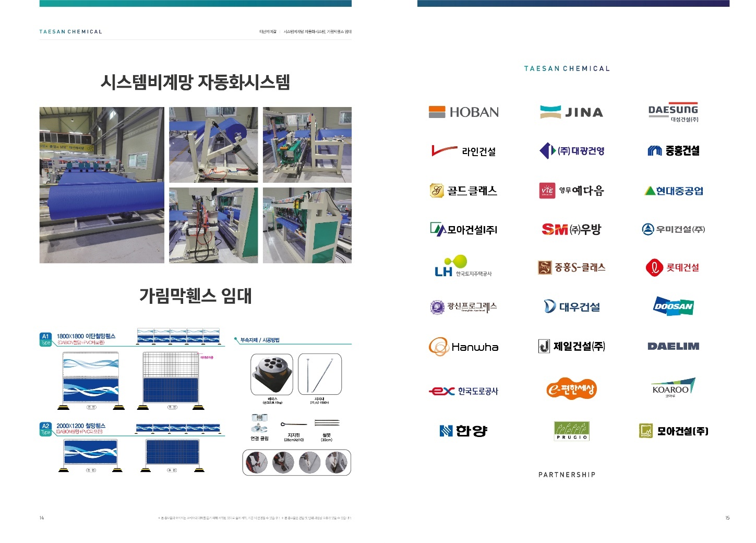756x543 pixels.
Task: Select the 영무예다음 logo
Action: (571, 191)
